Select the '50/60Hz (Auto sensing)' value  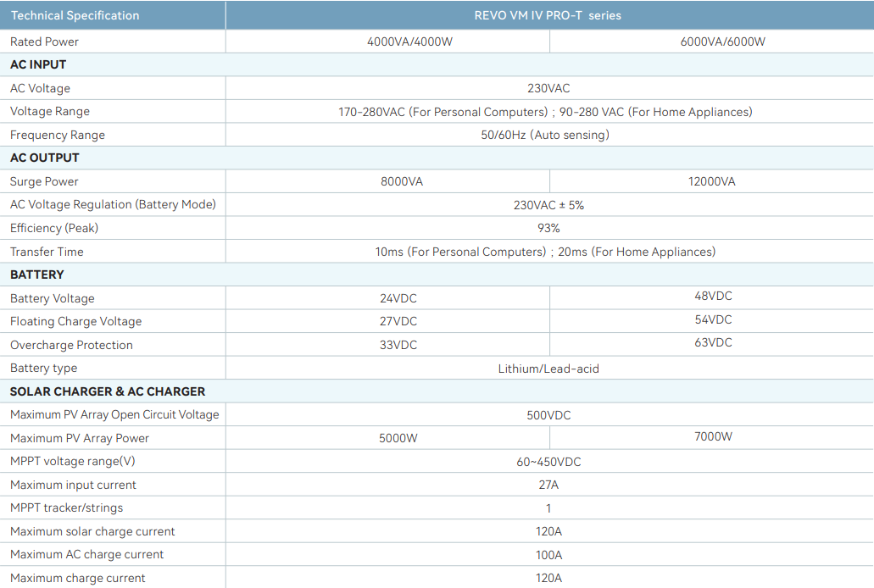point(545,135)
